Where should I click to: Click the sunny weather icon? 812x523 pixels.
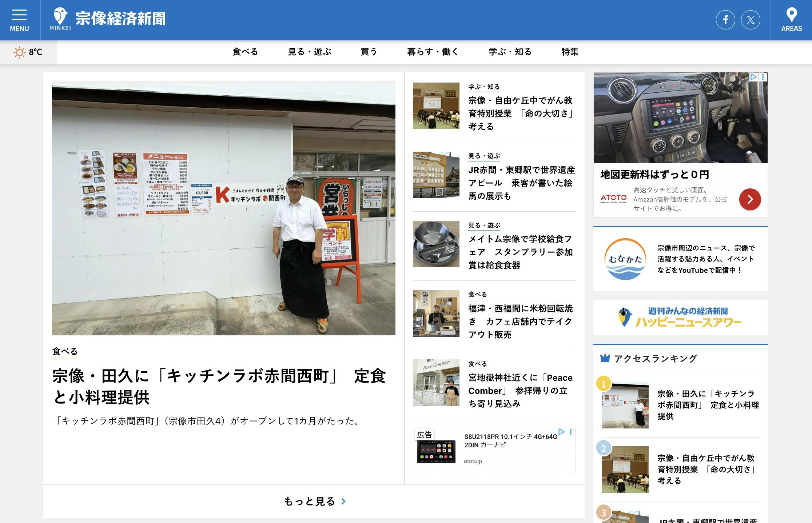pos(19,52)
